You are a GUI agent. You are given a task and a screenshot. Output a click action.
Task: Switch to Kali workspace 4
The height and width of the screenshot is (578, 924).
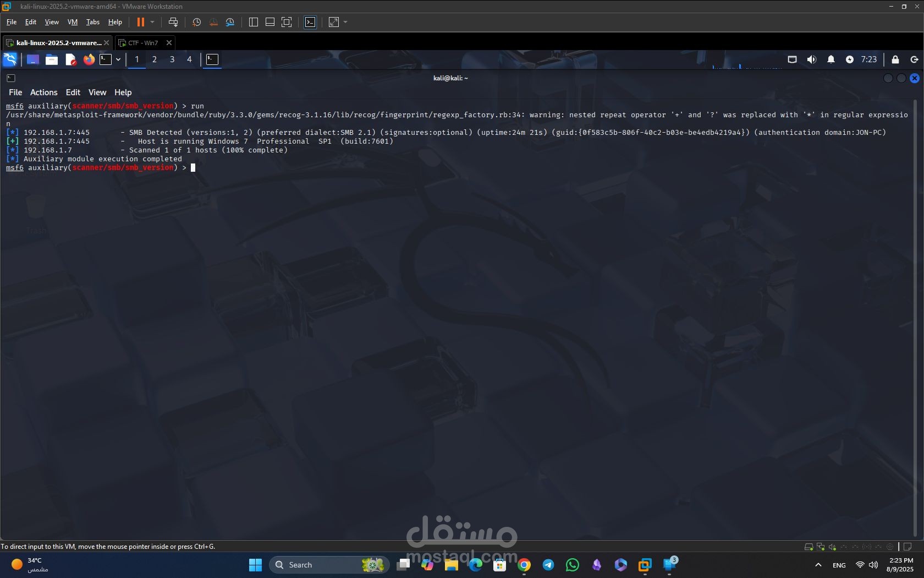click(189, 59)
